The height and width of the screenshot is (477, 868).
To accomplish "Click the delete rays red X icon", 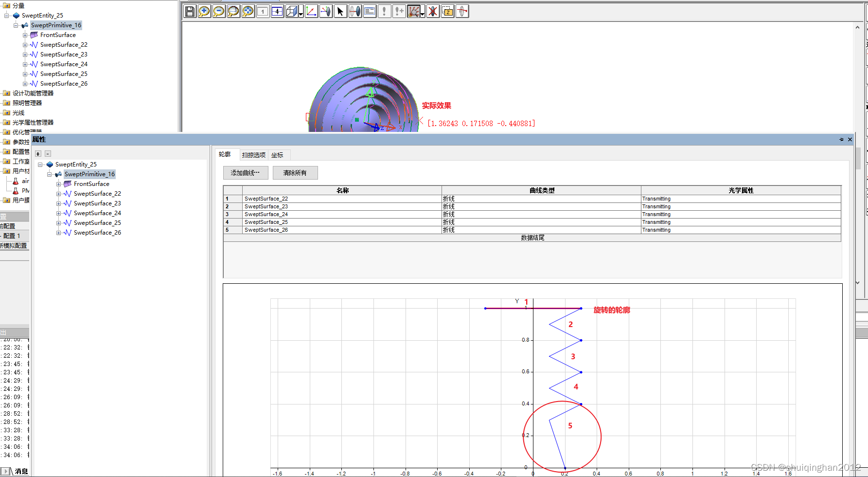I will pos(433,11).
